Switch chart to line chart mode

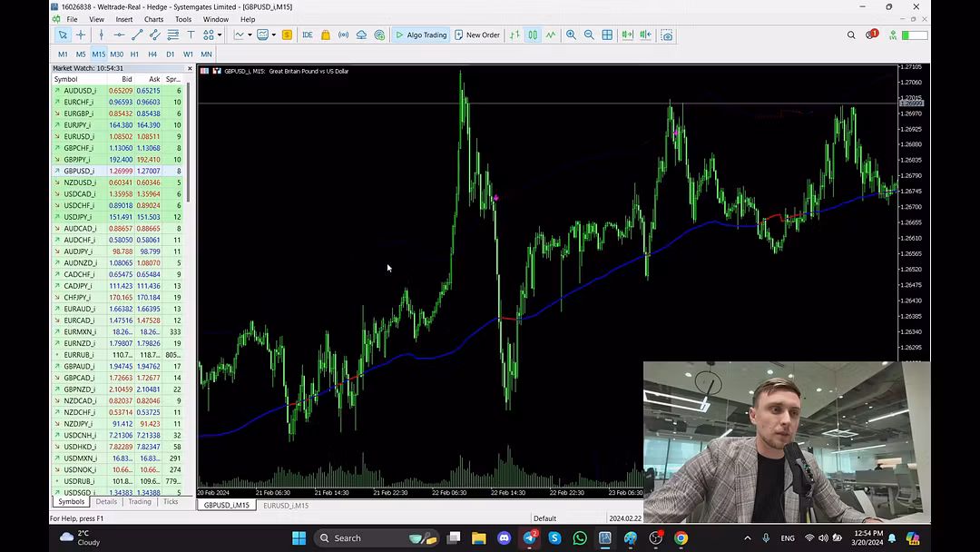pyautogui.click(x=551, y=35)
